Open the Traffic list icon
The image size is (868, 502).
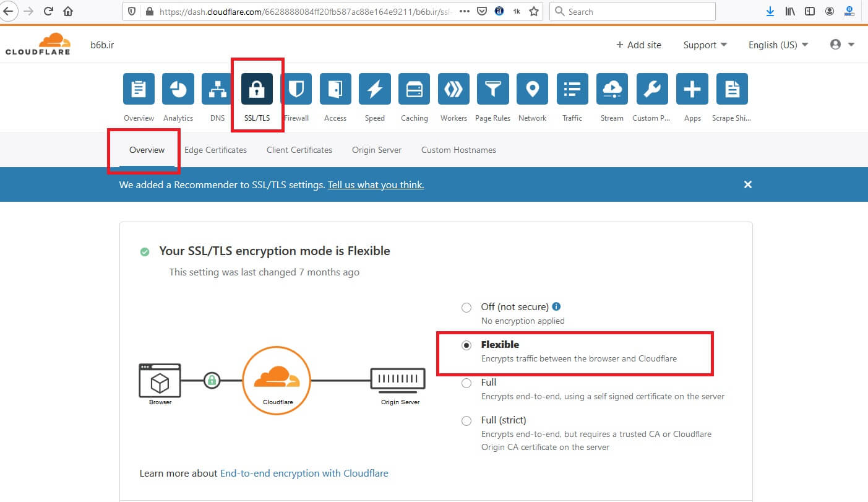(572, 89)
